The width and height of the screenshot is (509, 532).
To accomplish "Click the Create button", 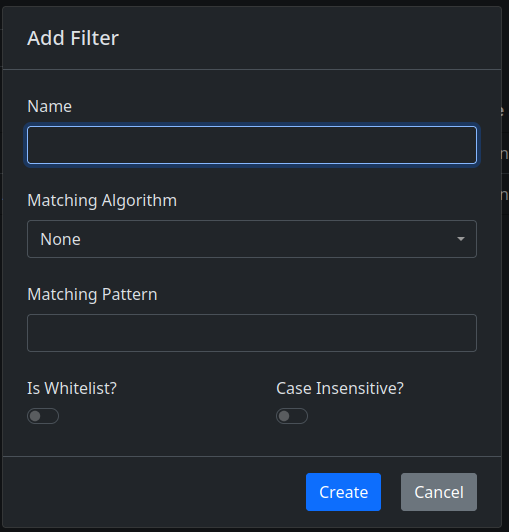I will pos(343,492).
